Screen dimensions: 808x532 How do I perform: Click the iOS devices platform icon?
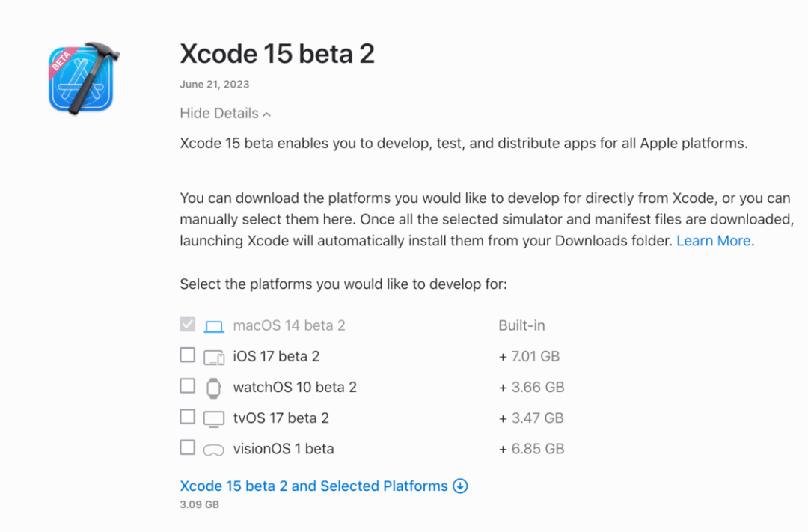(x=214, y=358)
